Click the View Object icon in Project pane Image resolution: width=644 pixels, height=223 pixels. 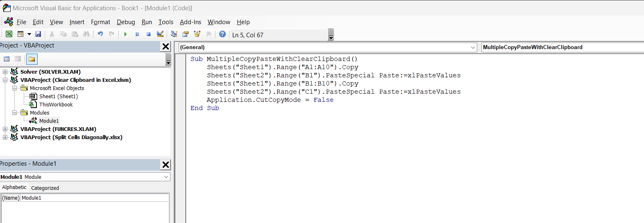(x=18, y=59)
